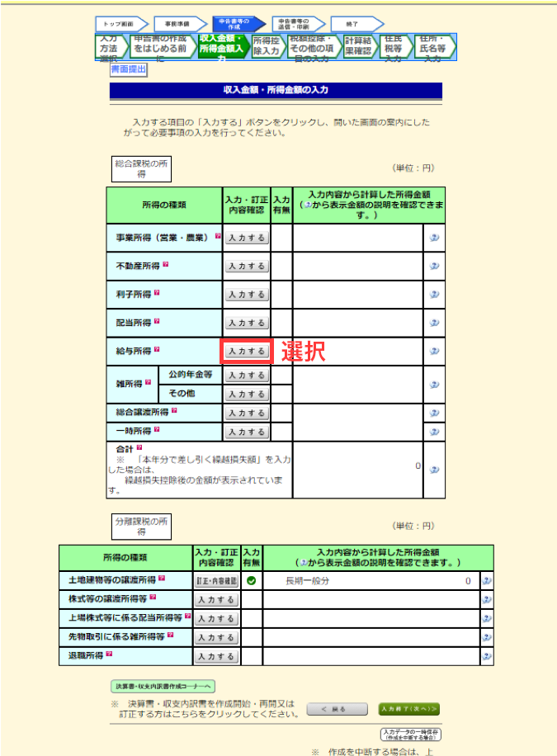Go to トップ画面 step
The width and height of the screenshot is (557, 756).
pos(121,24)
